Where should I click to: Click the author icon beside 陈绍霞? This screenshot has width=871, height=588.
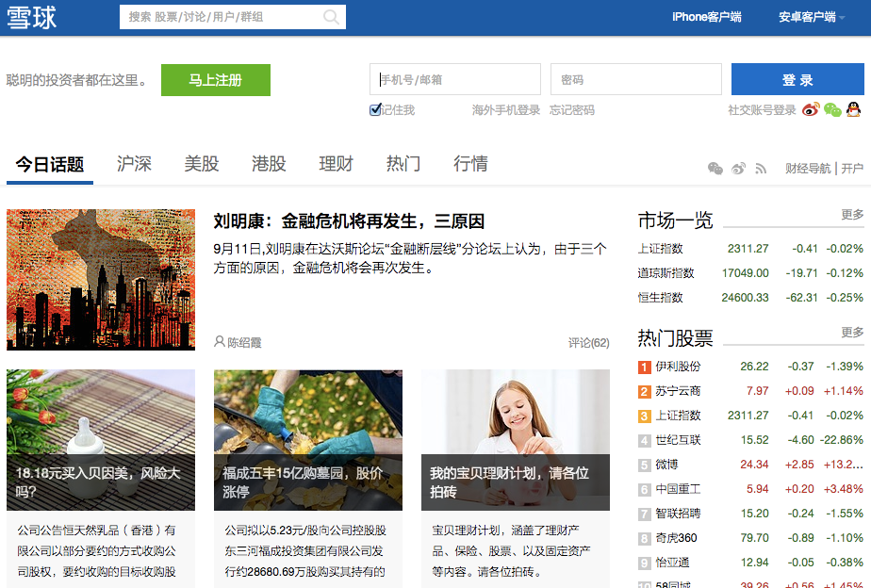pyautogui.click(x=220, y=341)
